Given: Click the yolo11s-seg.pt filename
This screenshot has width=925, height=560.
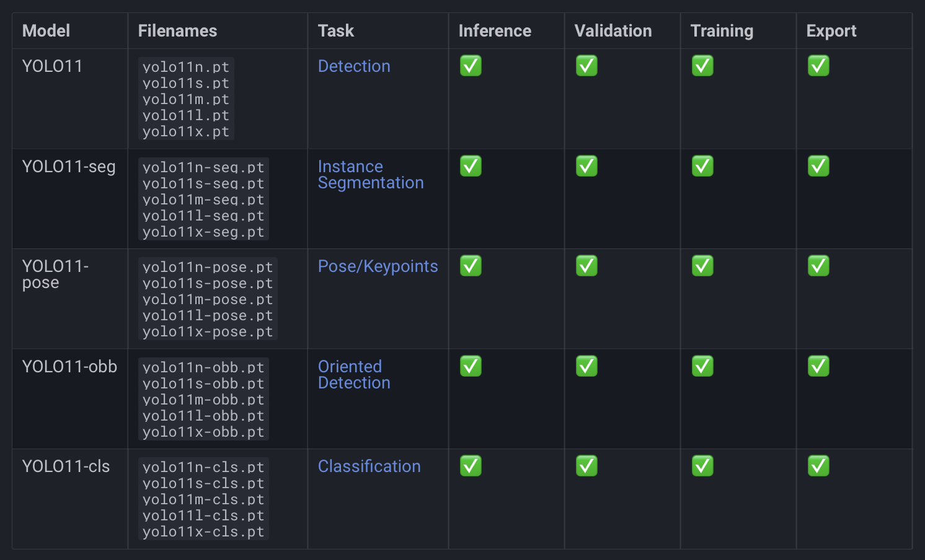Looking at the screenshot, I should 203,183.
